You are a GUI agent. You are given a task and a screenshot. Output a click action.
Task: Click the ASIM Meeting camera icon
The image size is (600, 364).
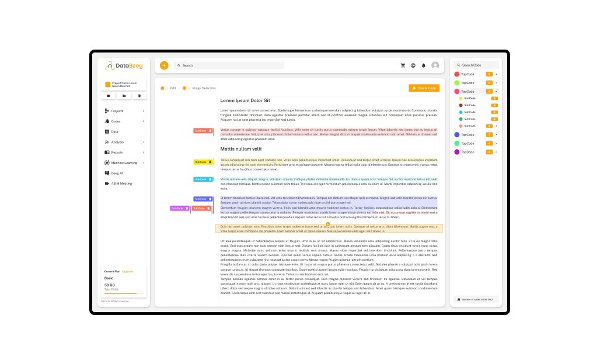click(107, 183)
